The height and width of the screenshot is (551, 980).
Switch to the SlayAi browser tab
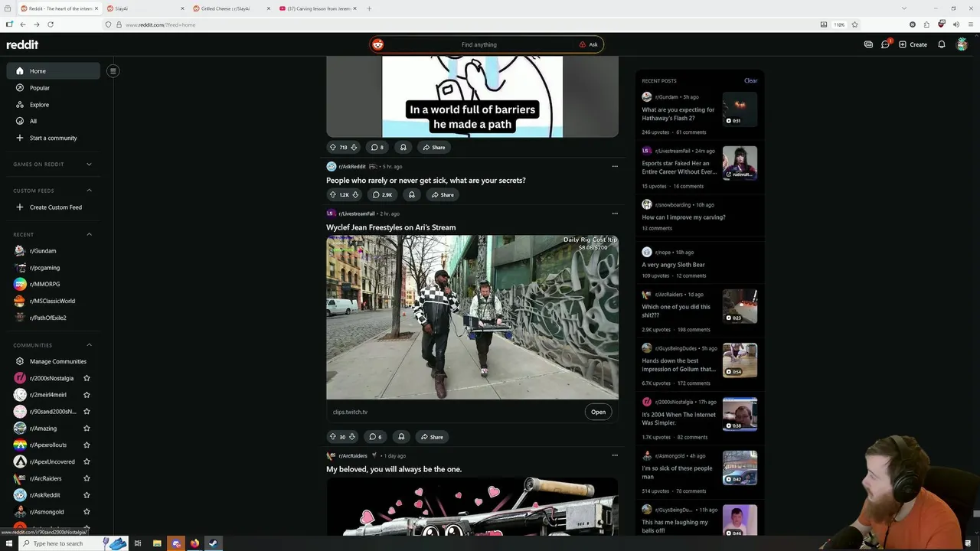pyautogui.click(x=144, y=8)
